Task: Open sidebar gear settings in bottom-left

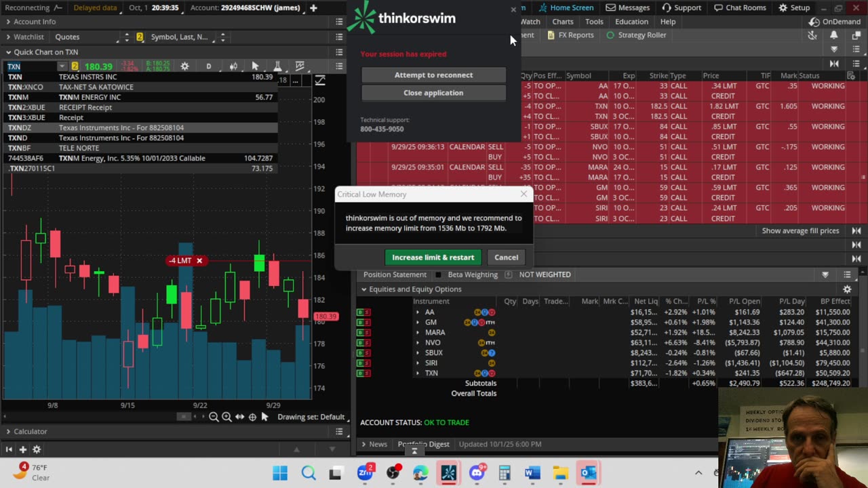Action: tap(37, 449)
